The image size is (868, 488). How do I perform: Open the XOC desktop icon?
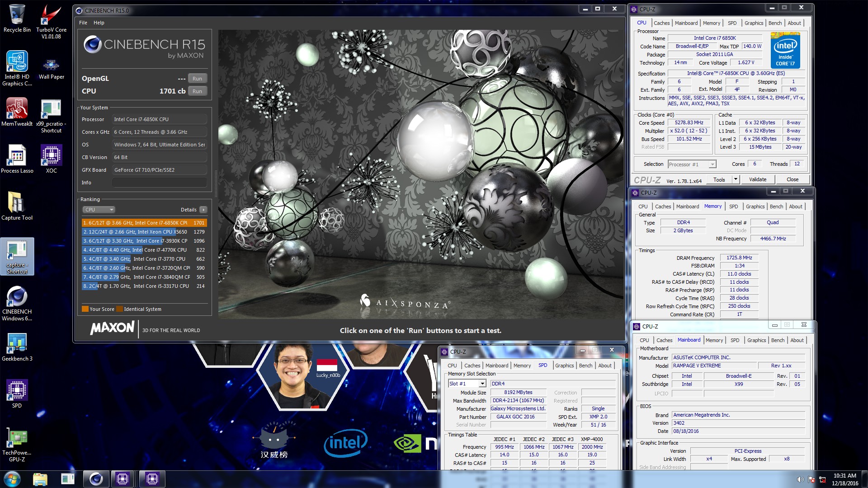click(51, 159)
